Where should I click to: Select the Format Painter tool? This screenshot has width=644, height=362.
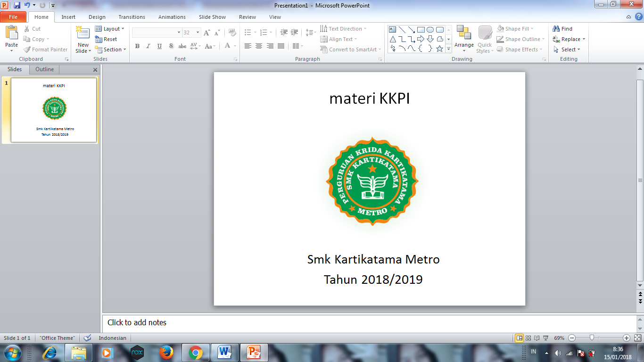click(x=45, y=49)
